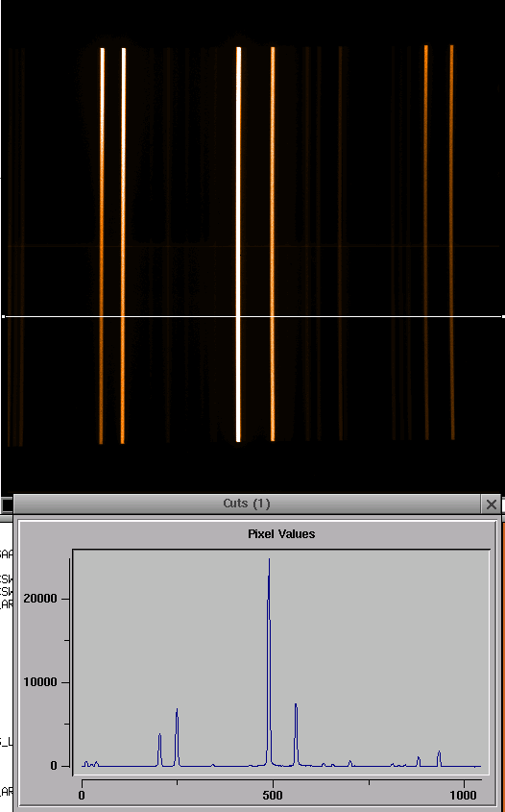Click the 1000 x-axis label

coord(464,795)
